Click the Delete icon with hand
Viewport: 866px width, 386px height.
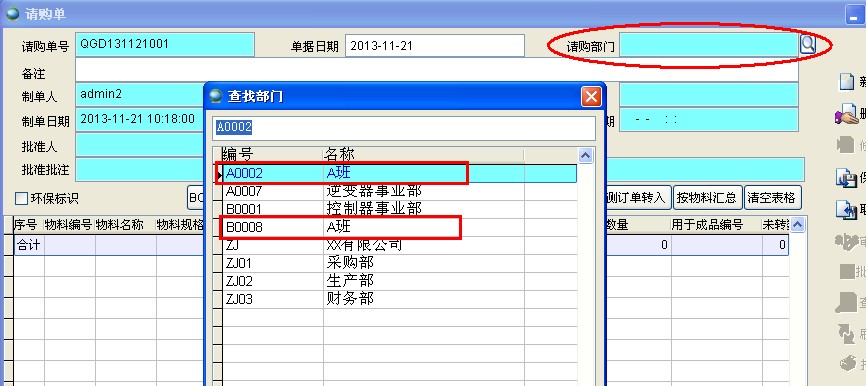[x=846, y=114]
